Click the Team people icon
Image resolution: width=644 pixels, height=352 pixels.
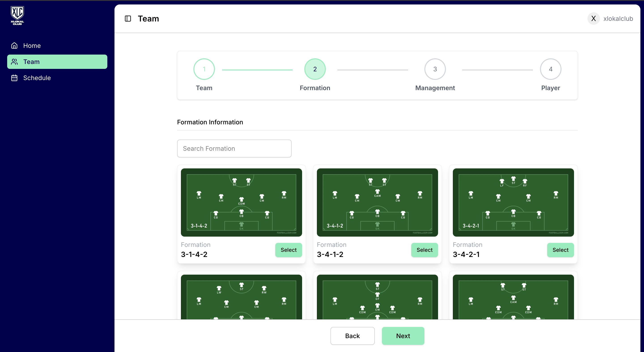[x=14, y=62]
